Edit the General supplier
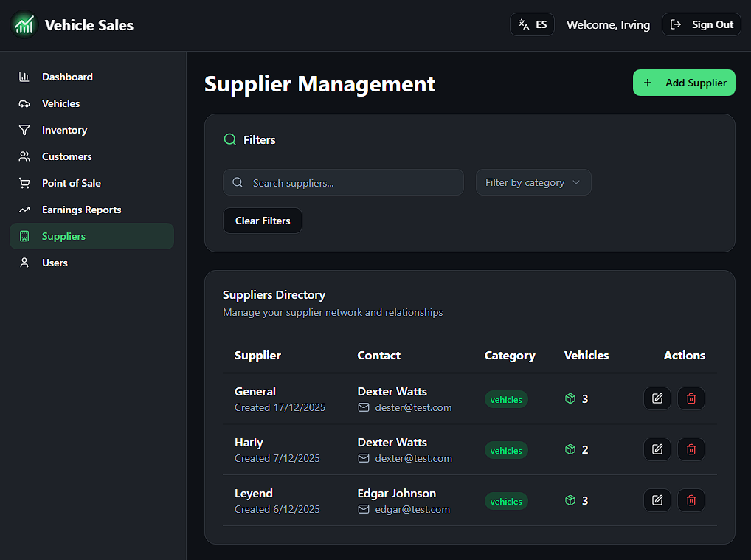This screenshot has height=560, width=751. click(x=657, y=398)
